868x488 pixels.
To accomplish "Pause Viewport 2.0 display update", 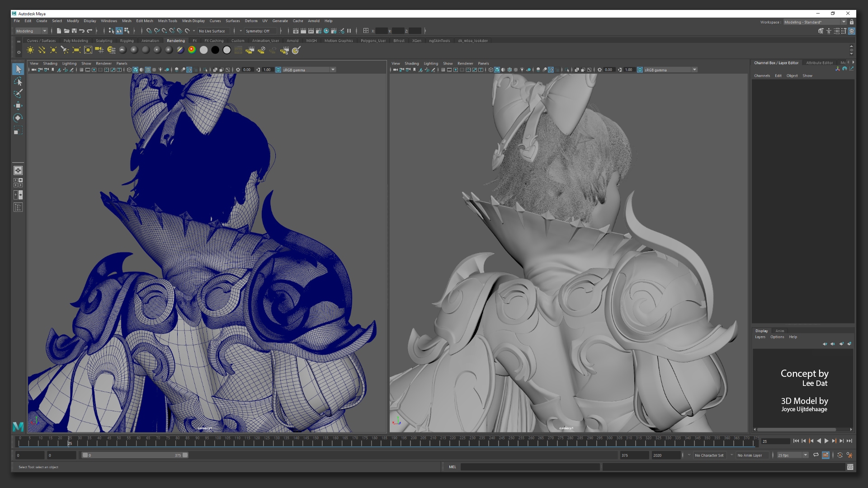I will click(349, 31).
